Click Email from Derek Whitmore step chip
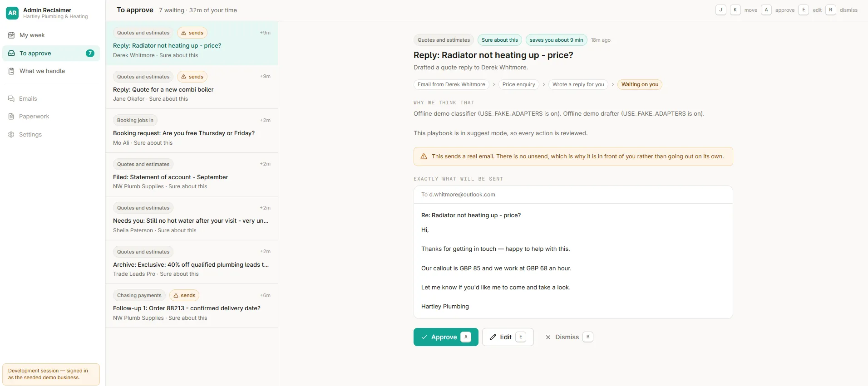Viewport: 868px width, 386px height. pyautogui.click(x=451, y=84)
